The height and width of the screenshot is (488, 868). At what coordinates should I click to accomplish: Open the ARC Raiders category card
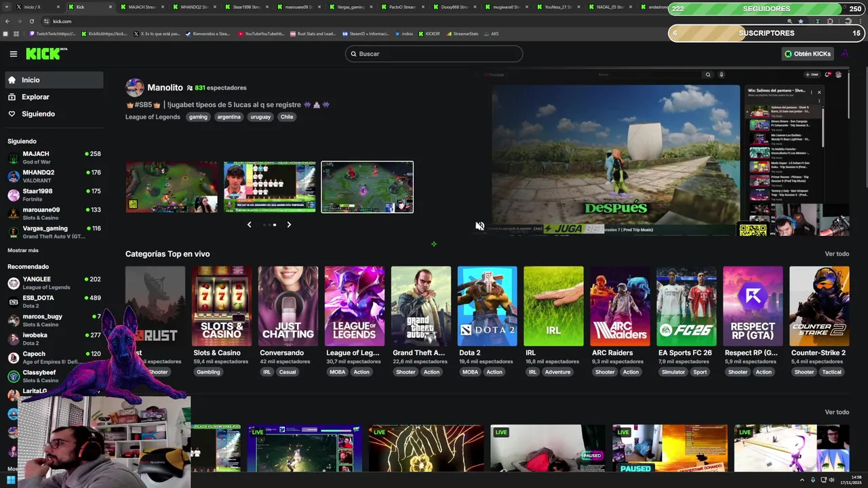(x=620, y=306)
